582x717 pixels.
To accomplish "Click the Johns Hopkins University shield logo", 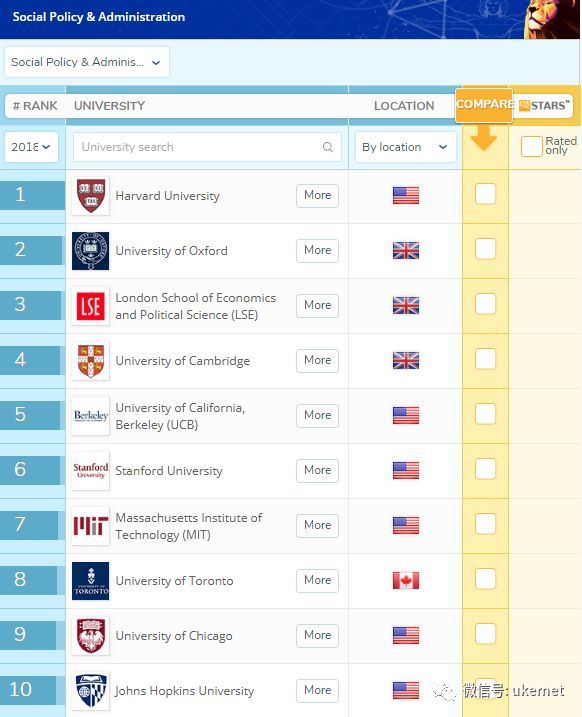I will (91, 690).
